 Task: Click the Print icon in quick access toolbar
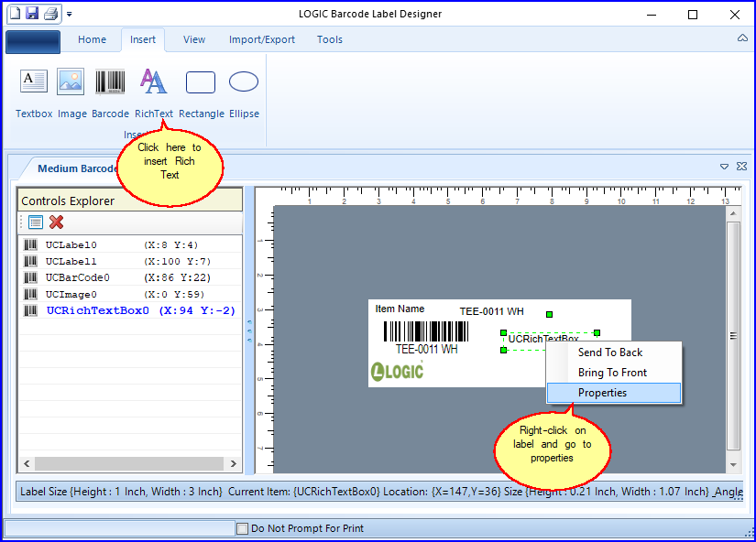coord(50,14)
